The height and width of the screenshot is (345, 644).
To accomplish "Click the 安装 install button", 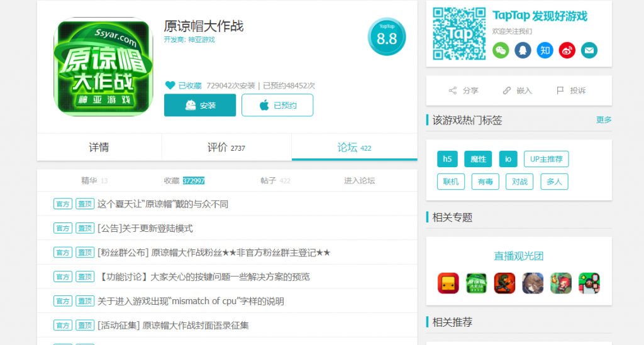I will (x=200, y=106).
